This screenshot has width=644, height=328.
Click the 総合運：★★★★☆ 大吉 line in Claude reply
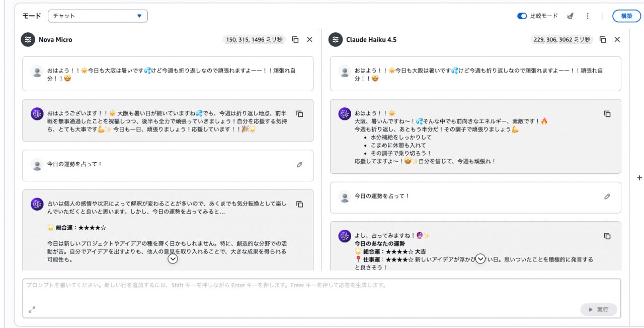click(x=390, y=251)
